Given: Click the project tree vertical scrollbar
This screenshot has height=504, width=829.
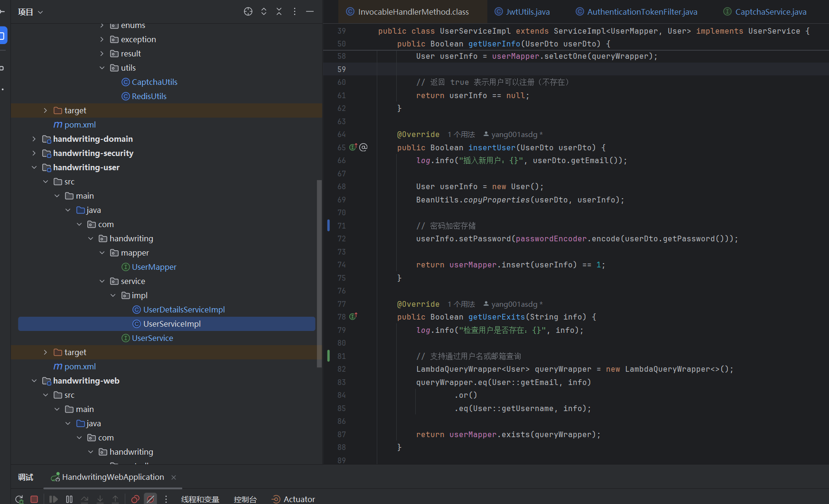Looking at the screenshot, I should 319,273.
